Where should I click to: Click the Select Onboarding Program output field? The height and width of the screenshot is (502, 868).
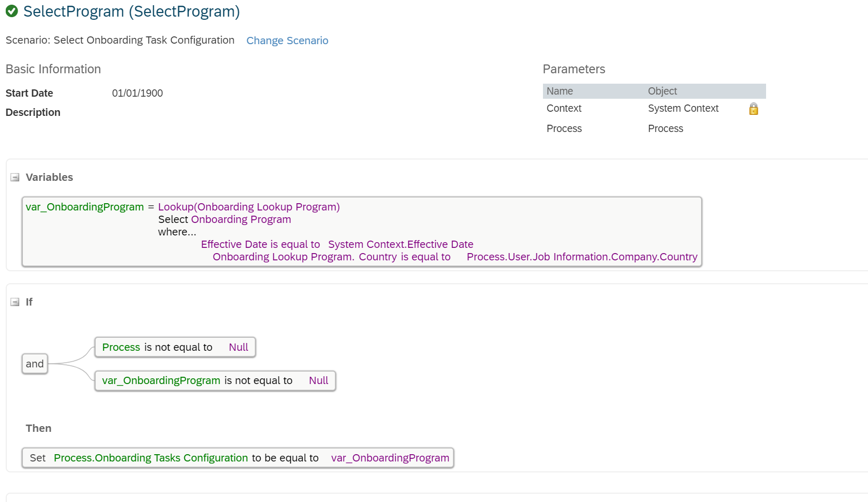241,219
